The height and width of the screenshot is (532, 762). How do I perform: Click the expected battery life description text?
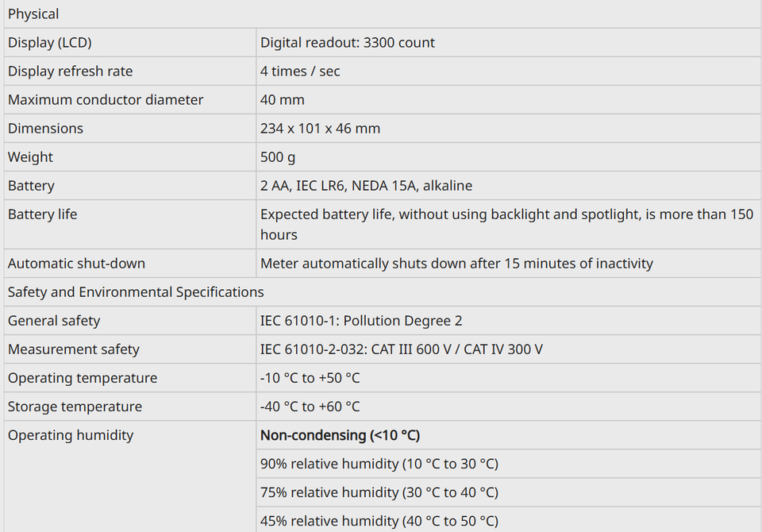(507, 224)
